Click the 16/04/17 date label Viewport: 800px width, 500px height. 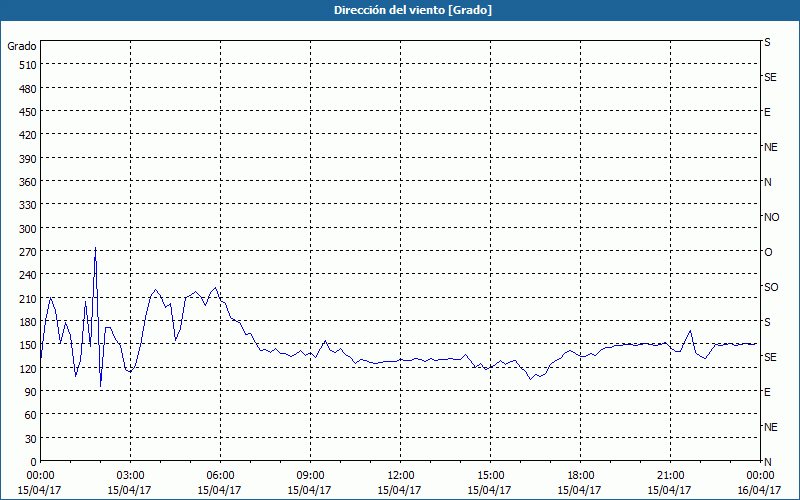coord(759,490)
